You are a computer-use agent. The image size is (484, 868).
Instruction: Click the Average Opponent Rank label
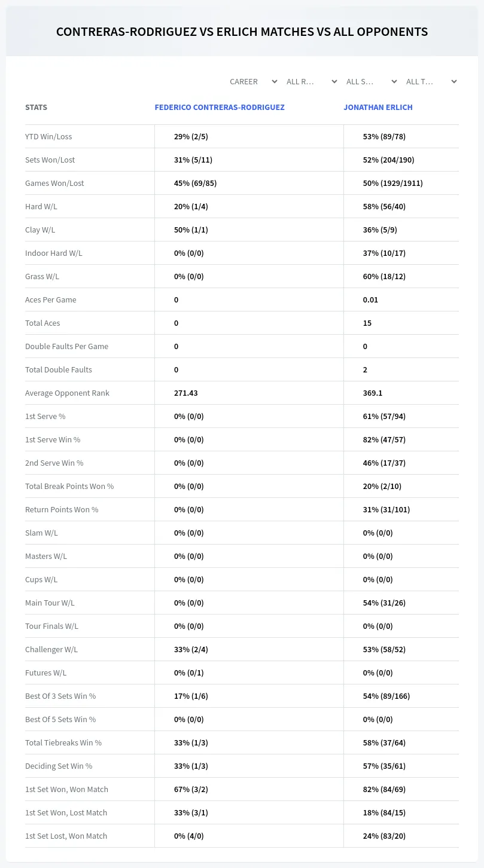click(67, 393)
